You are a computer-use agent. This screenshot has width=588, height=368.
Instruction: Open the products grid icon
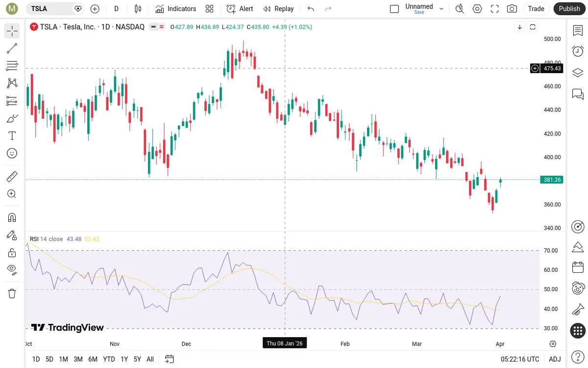[578, 331]
